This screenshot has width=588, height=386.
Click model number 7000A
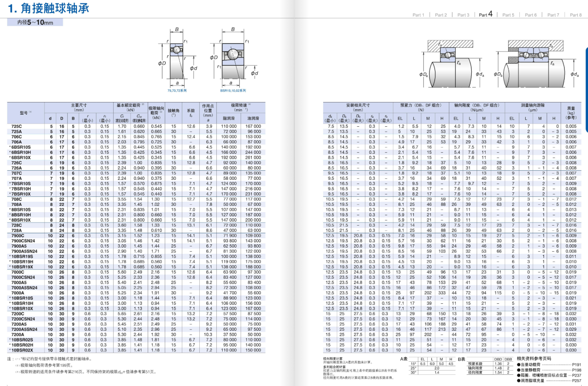tap(18, 293)
